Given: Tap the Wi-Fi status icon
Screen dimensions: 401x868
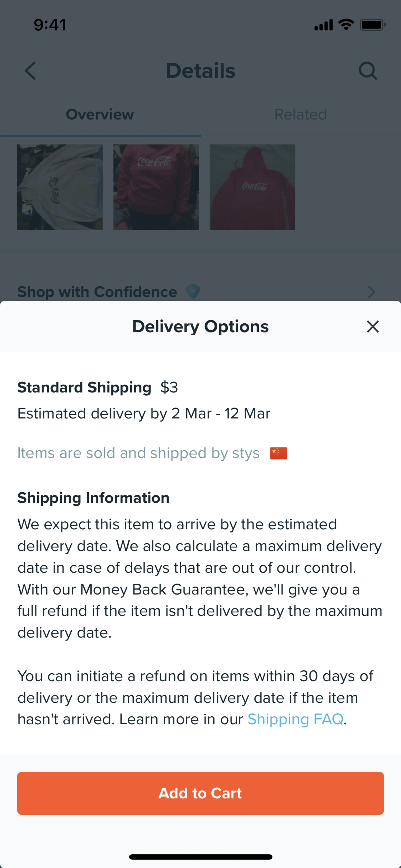Looking at the screenshot, I should tap(346, 25).
